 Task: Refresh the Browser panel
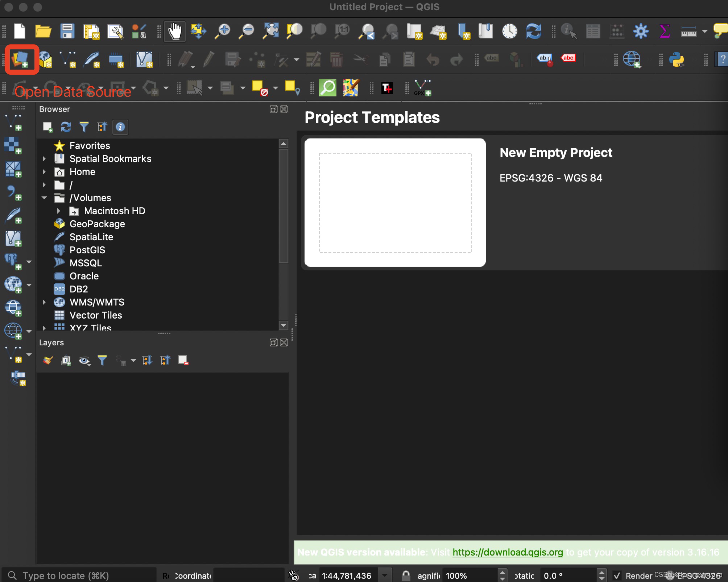point(66,127)
